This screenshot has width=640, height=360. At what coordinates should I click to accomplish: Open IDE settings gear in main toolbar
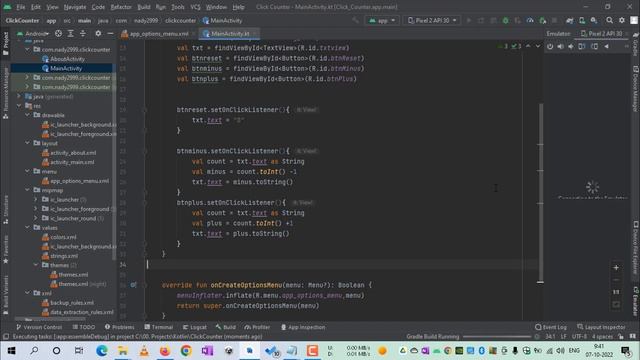click(x=622, y=20)
